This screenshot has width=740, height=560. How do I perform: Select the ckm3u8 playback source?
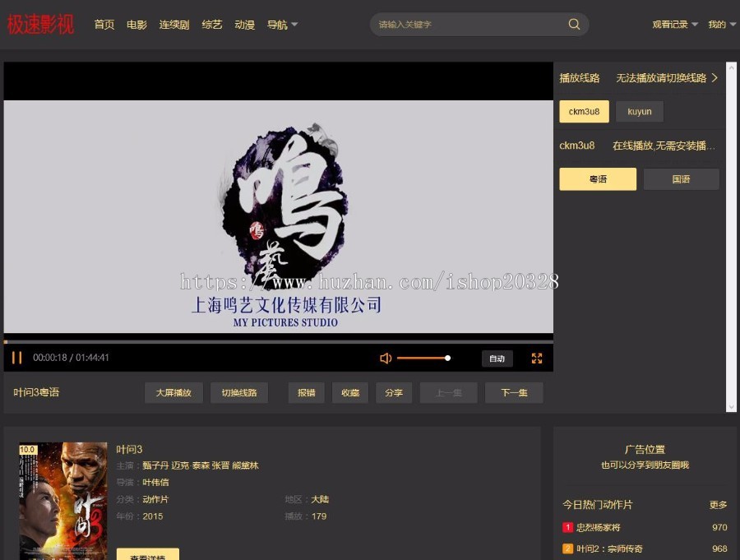584,112
